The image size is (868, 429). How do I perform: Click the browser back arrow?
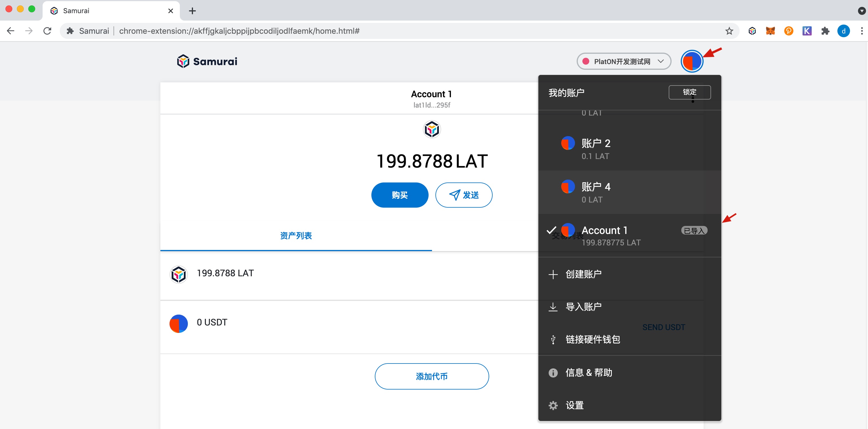[x=11, y=31]
